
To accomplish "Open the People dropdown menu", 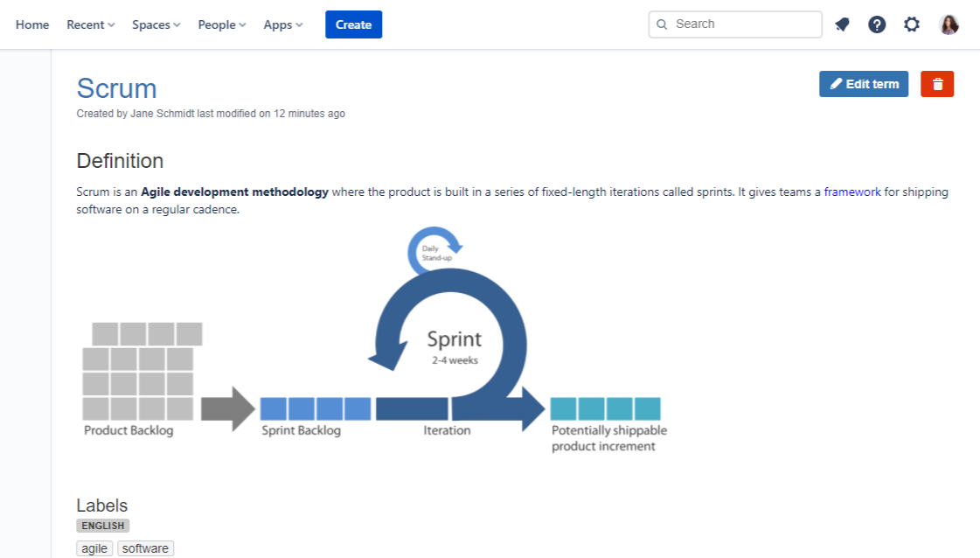I will pyautogui.click(x=222, y=24).
